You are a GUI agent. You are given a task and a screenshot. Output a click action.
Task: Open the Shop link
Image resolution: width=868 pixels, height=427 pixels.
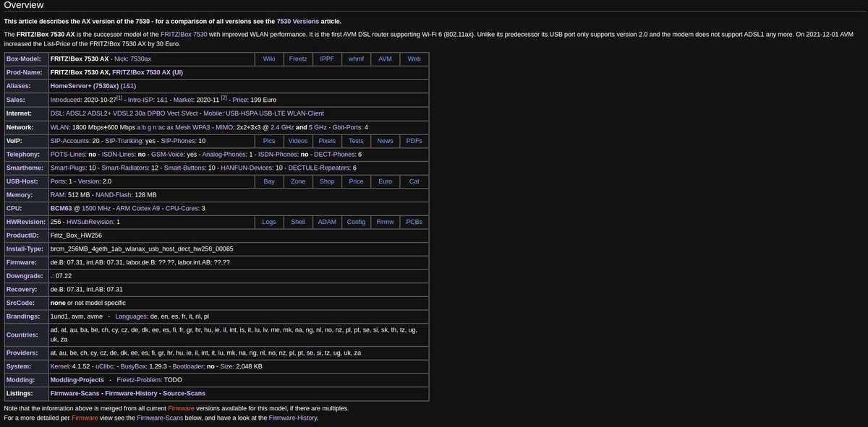tap(327, 181)
